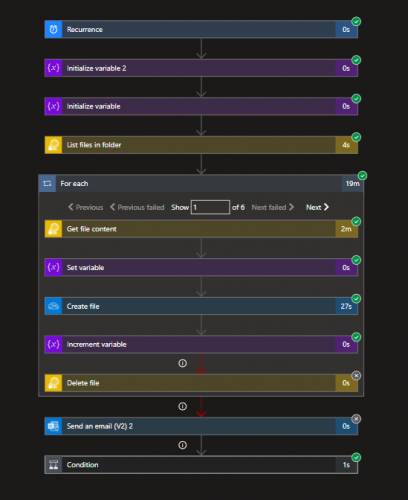Click the Show iteration number field
The width and height of the screenshot is (408, 500).
tap(210, 207)
